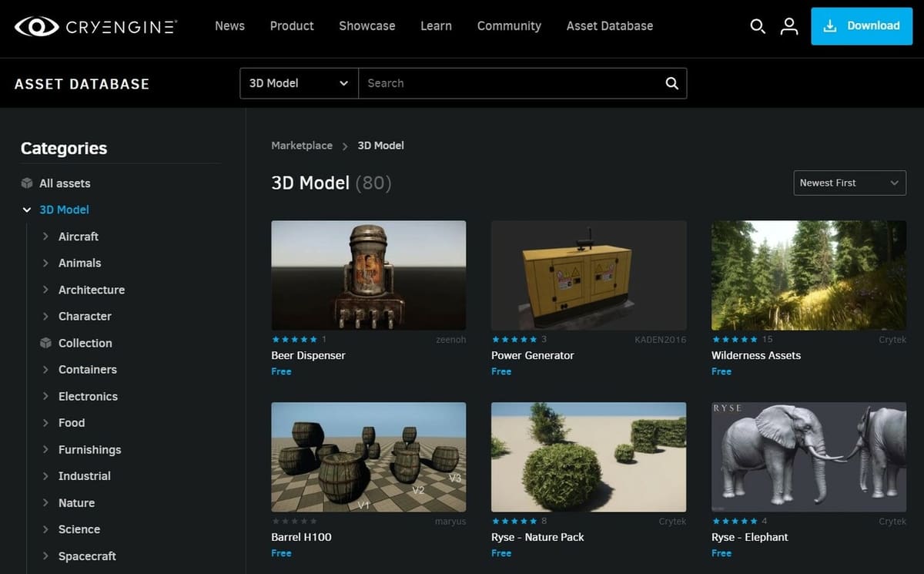
Task: Click the Barrel H100 title link
Action: click(301, 537)
